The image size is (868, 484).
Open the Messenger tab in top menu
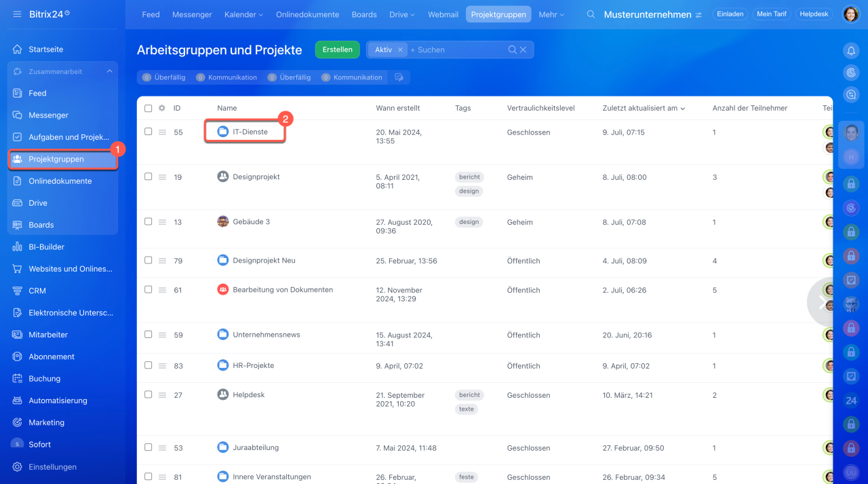(192, 14)
